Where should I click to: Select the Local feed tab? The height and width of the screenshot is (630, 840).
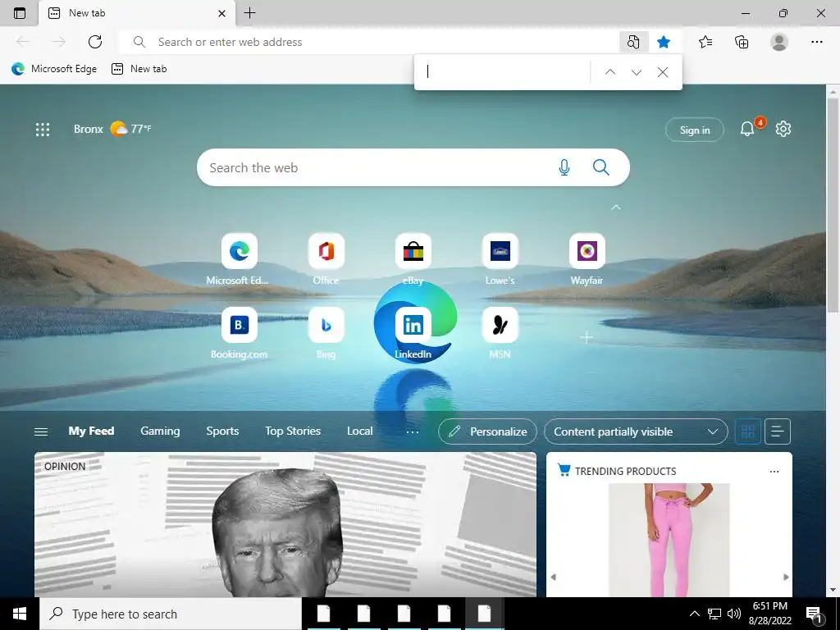pyautogui.click(x=359, y=431)
